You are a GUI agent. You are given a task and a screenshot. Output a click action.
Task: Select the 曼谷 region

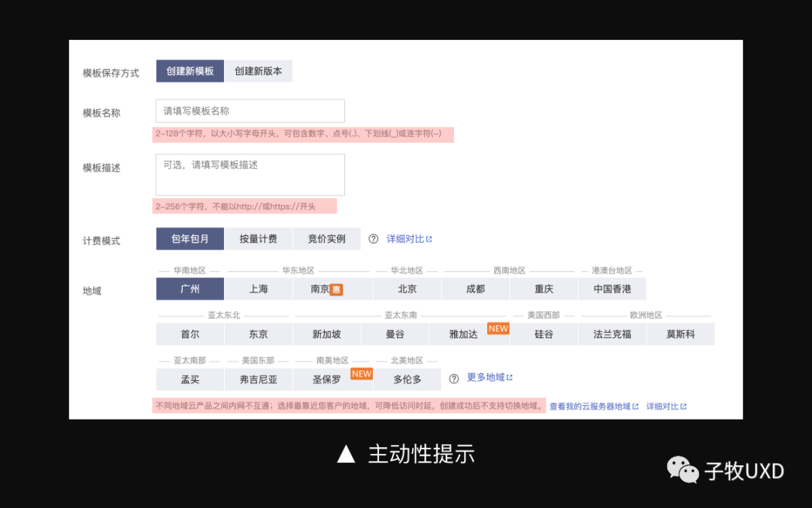tap(395, 334)
